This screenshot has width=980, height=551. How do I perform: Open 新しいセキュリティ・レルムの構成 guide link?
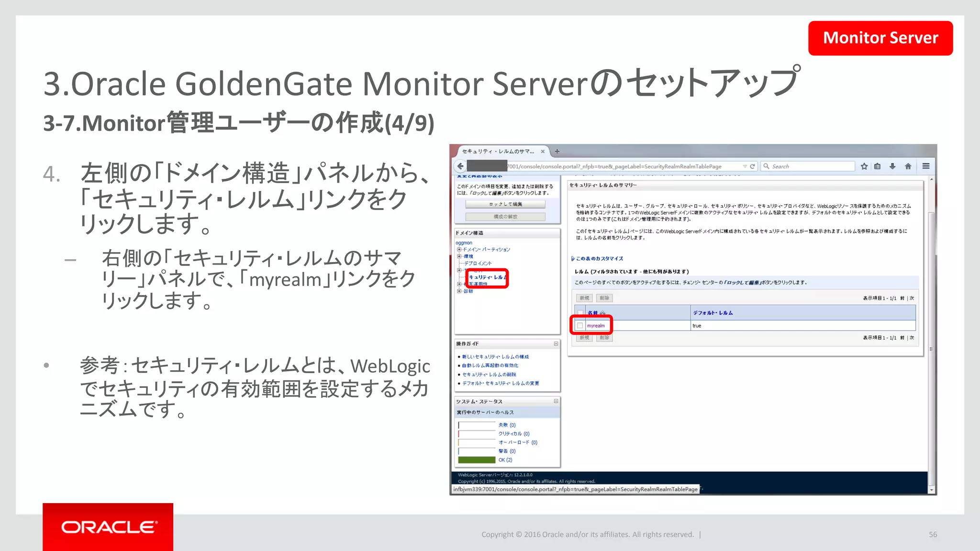pyautogui.click(x=495, y=357)
